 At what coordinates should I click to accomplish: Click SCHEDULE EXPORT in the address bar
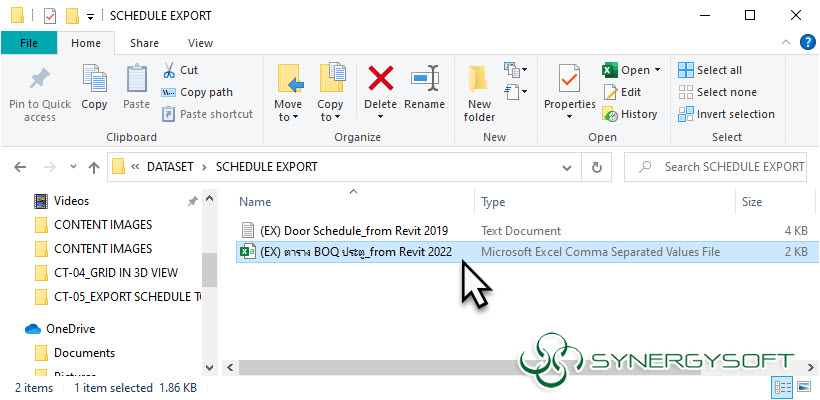pos(267,167)
